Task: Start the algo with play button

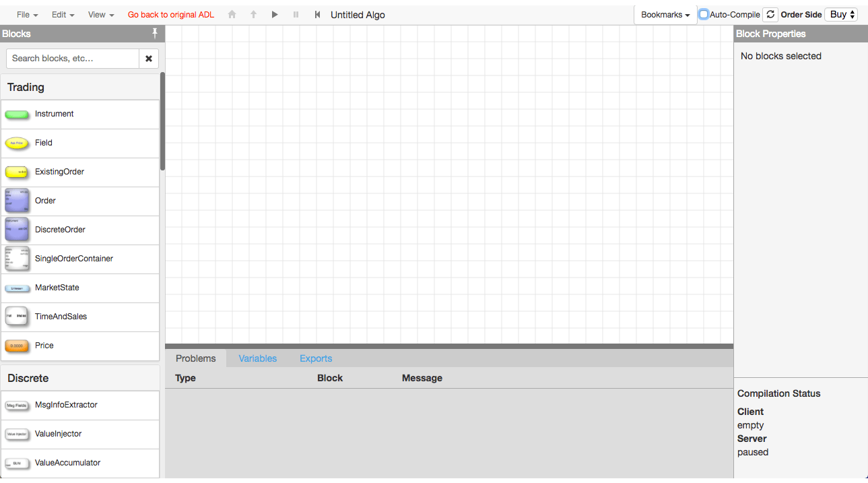Action: pyautogui.click(x=275, y=14)
